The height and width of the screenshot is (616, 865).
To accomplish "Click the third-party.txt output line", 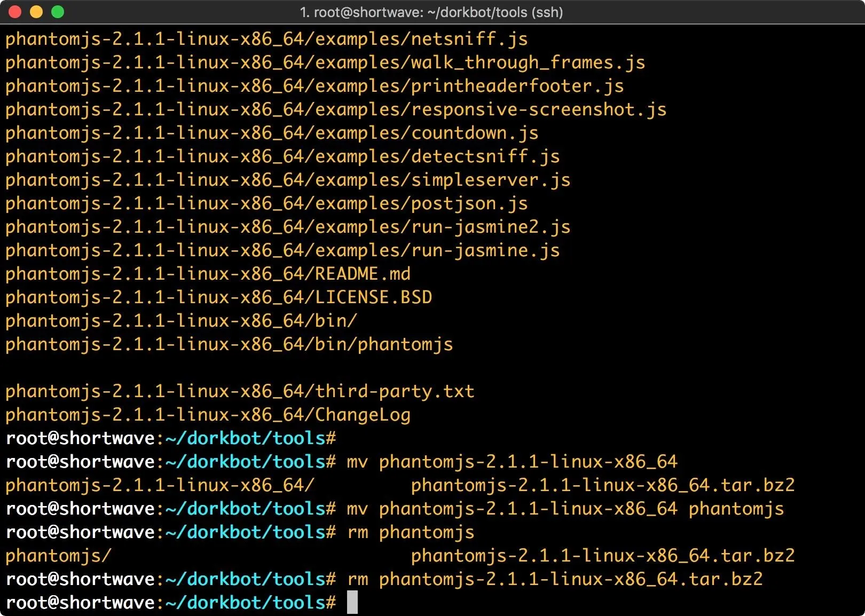I will pos(240,391).
